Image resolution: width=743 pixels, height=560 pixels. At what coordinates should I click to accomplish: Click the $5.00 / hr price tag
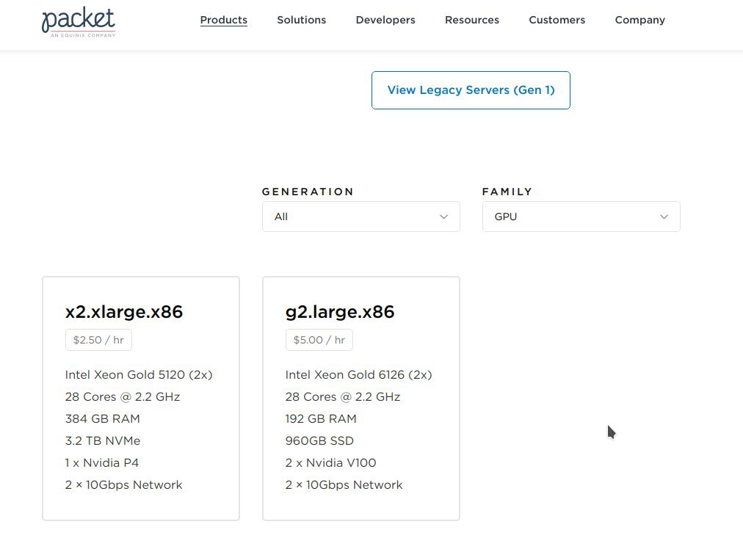tap(319, 340)
